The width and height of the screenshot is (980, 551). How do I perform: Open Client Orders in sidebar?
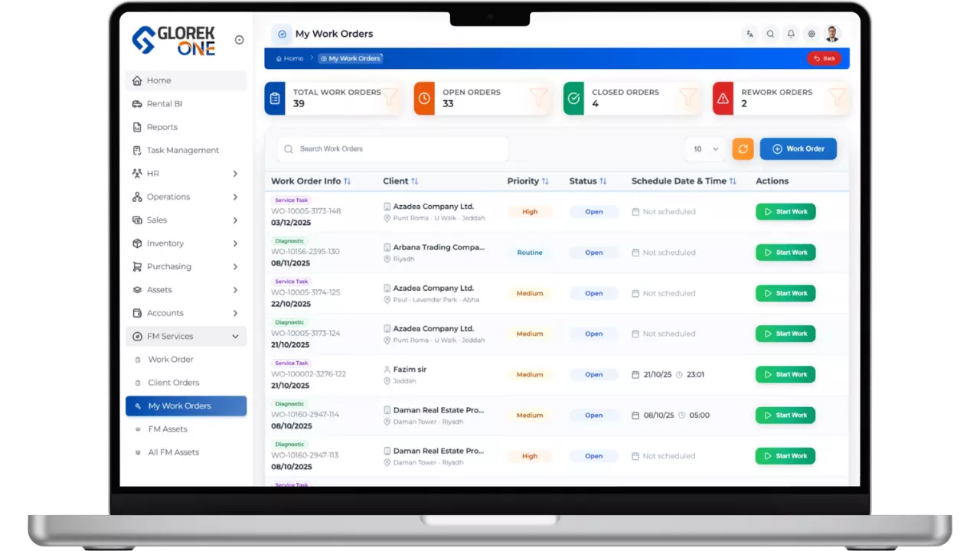[x=174, y=383]
